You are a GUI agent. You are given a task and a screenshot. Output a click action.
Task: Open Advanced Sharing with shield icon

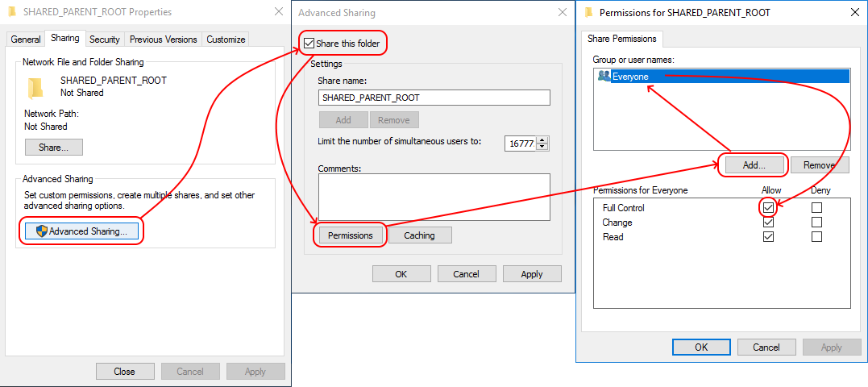pos(82,231)
